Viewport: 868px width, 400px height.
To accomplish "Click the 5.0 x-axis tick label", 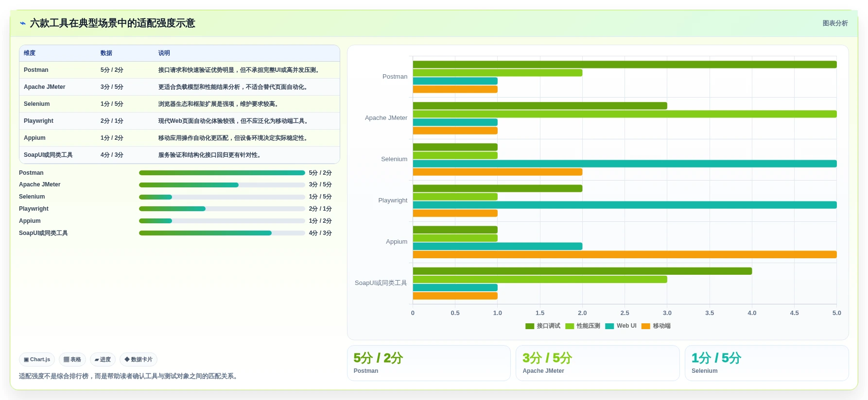I will (x=836, y=313).
